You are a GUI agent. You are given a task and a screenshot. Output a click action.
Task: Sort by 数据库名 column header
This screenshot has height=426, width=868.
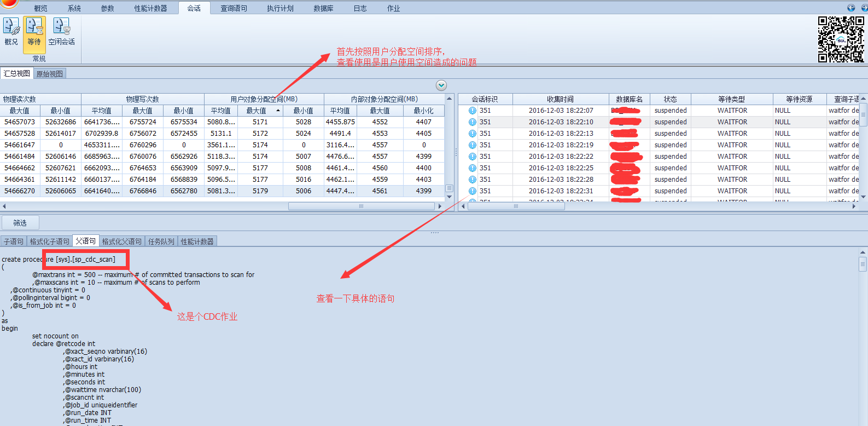click(x=630, y=99)
